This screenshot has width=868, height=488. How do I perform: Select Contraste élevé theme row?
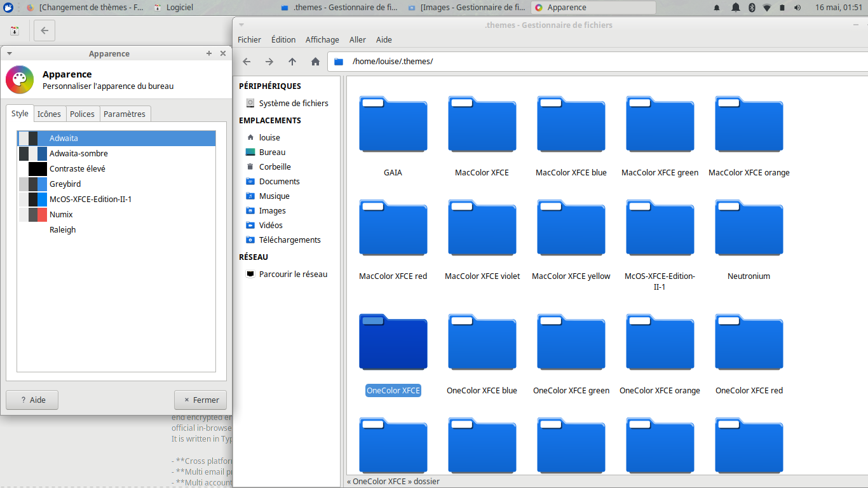coord(116,168)
